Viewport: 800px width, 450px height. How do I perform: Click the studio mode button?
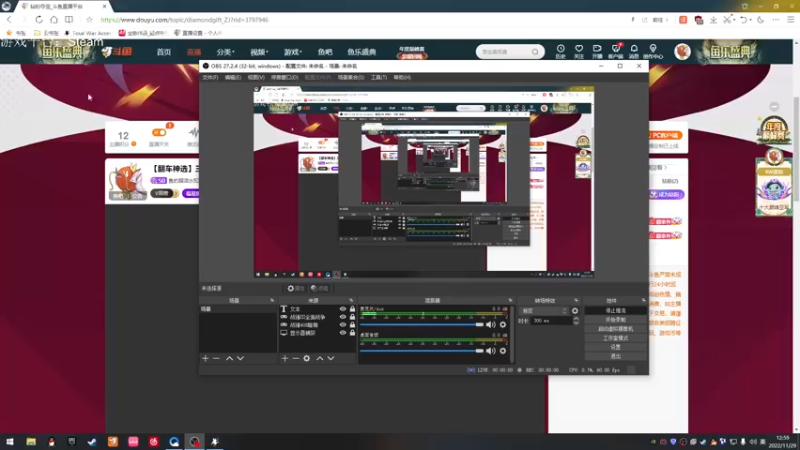click(615, 338)
